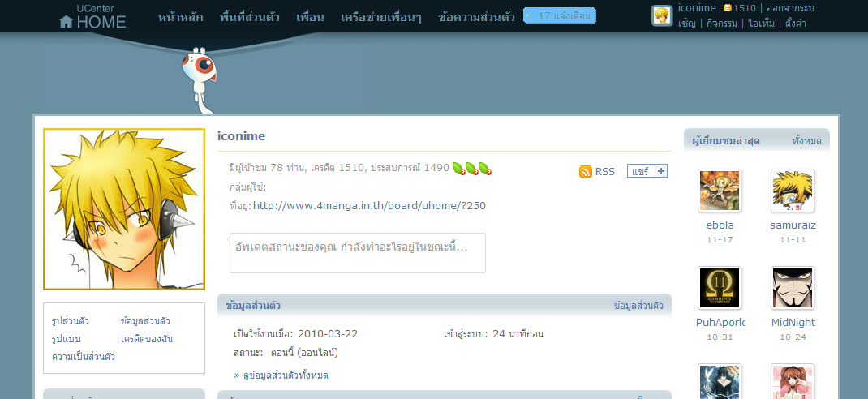Click ข้อมูลส่วนตัว link at section header right

click(x=638, y=306)
